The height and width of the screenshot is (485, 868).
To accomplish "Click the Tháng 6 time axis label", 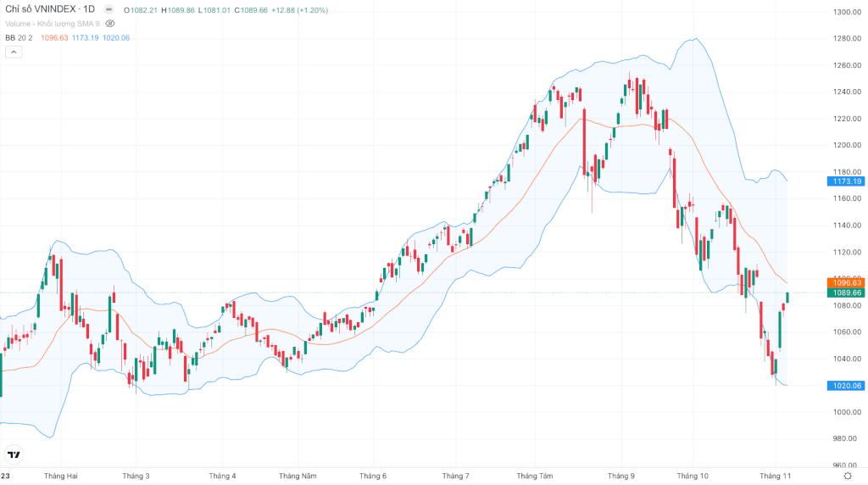I will [x=373, y=477].
